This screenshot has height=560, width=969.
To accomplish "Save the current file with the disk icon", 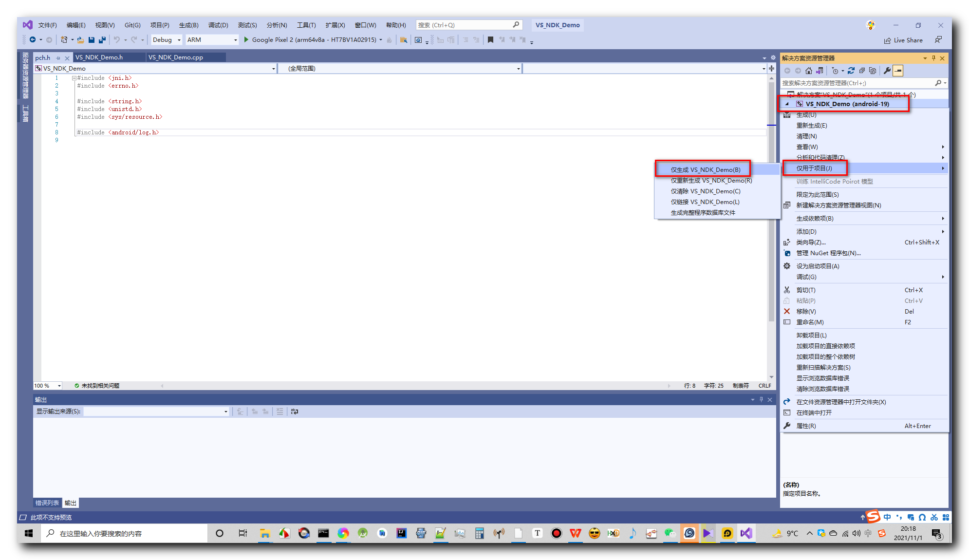I will click(91, 39).
